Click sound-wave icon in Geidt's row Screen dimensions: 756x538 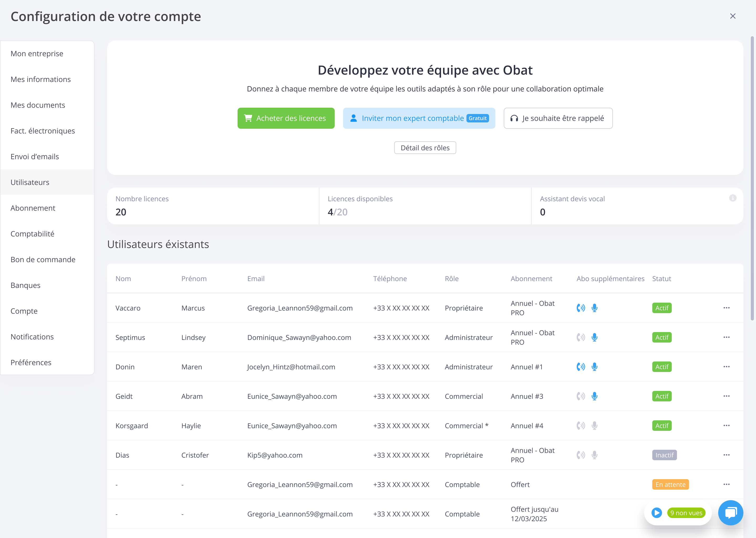click(x=581, y=396)
